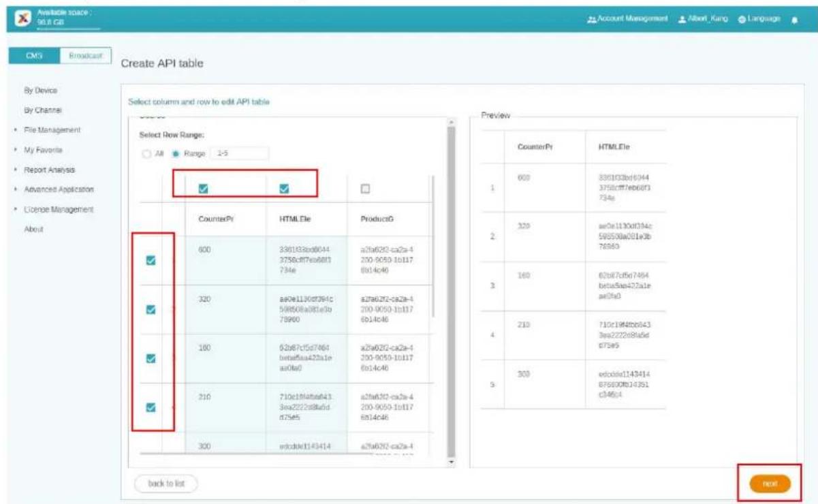Image resolution: width=818 pixels, height=504 pixels.
Task: Click the 300 value in Preview row 5
Action: (x=524, y=374)
